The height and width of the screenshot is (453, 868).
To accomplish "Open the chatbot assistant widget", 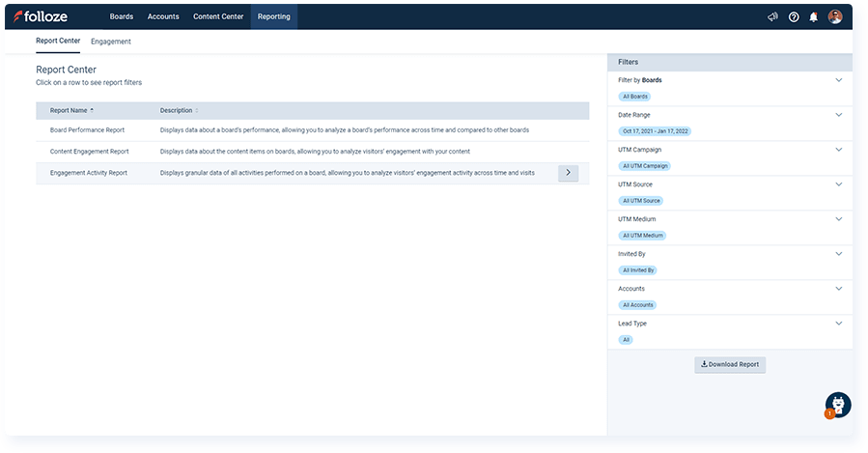I will pos(837,406).
